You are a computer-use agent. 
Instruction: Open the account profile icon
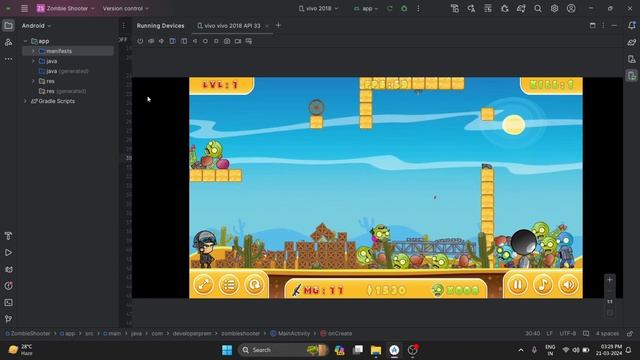pos(571,8)
